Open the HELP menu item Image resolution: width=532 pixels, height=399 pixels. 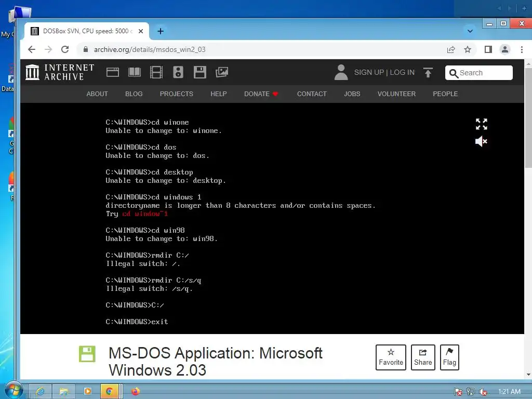point(219,94)
